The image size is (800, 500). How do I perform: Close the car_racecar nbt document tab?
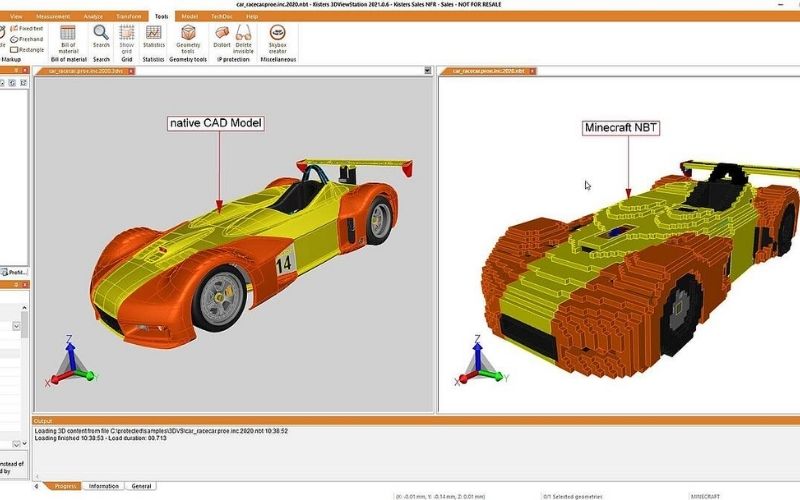click(532, 71)
